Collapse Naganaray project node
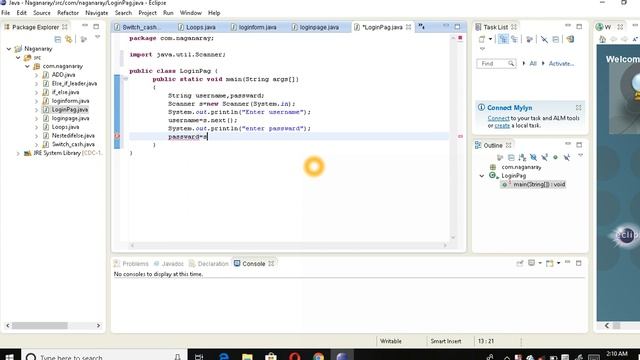Image resolution: width=640 pixels, height=360 pixels. click(9, 49)
